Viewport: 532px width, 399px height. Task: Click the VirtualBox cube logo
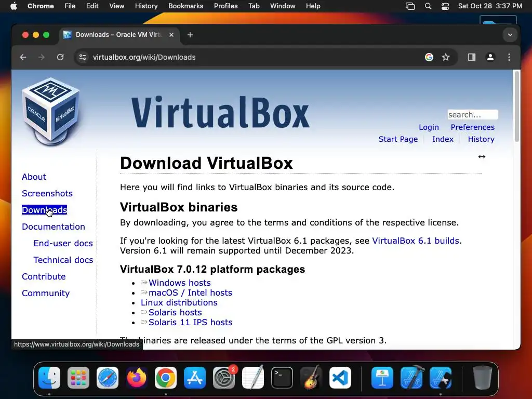[51, 111]
